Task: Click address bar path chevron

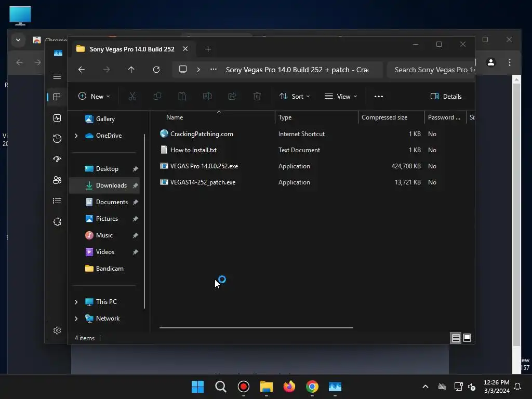Action: [x=198, y=70]
